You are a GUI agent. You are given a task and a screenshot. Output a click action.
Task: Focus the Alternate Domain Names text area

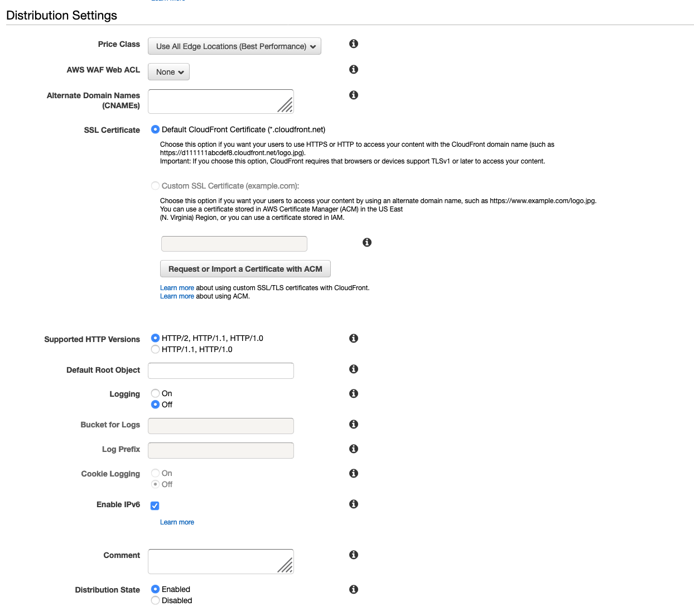(x=220, y=102)
